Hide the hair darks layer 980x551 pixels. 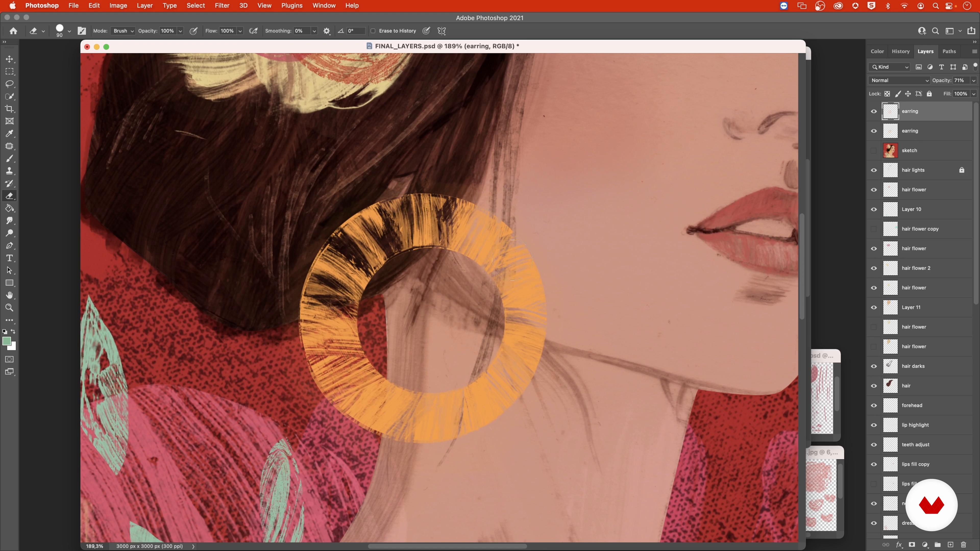click(874, 366)
